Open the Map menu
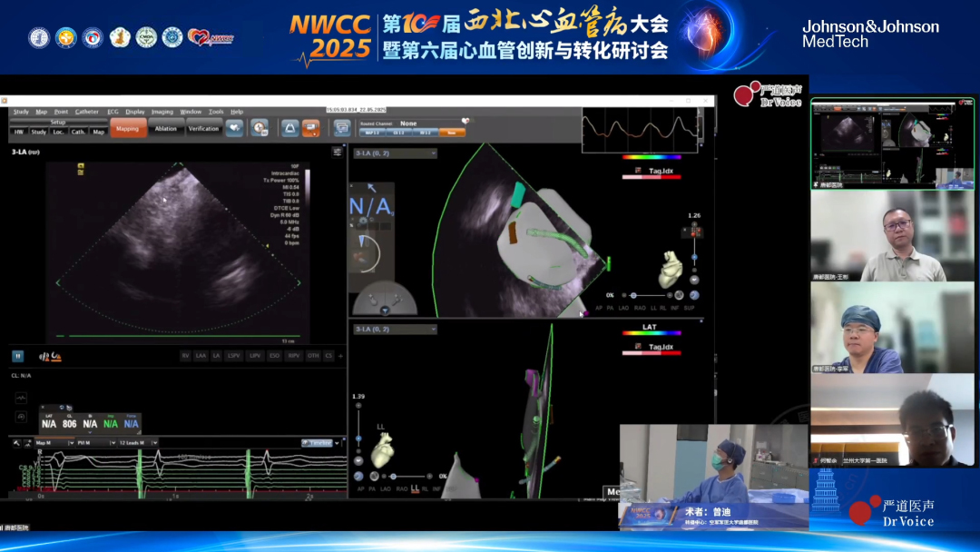This screenshot has width=980, height=552. [41, 112]
